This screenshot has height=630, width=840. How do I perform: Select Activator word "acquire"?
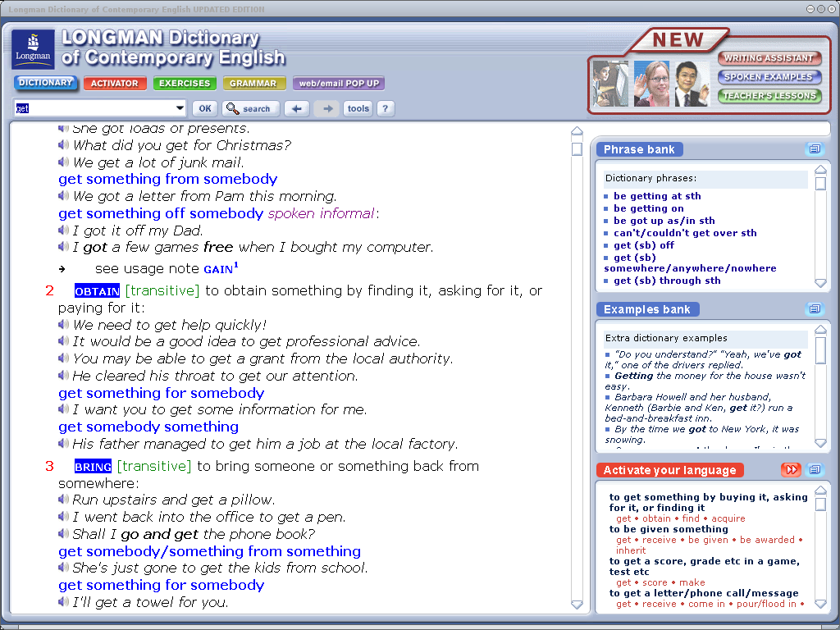[x=728, y=518]
